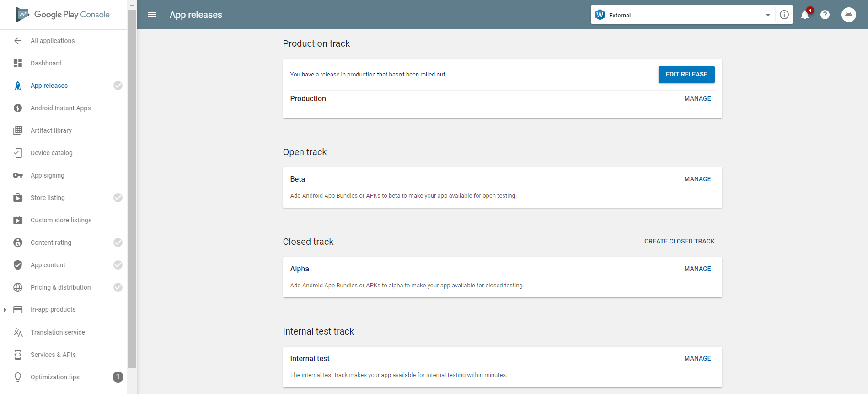Open Android Instant Apps
Image resolution: width=868 pixels, height=394 pixels.
pyautogui.click(x=60, y=108)
